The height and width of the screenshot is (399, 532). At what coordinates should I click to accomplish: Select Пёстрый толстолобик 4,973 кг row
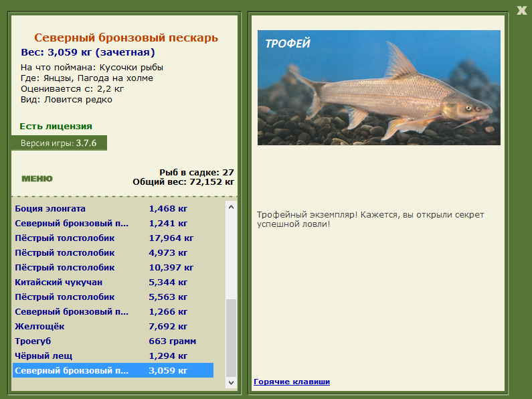point(113,253)
